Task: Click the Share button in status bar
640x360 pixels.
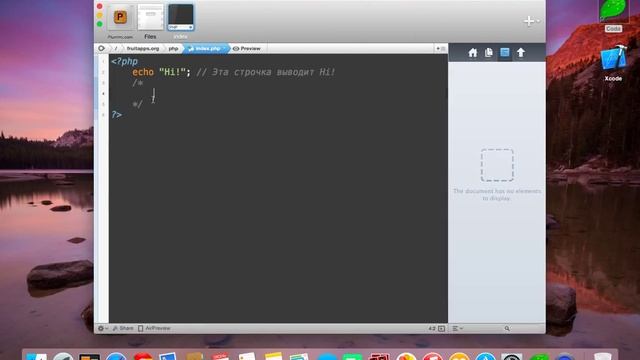Action: [x=123, y=328]
